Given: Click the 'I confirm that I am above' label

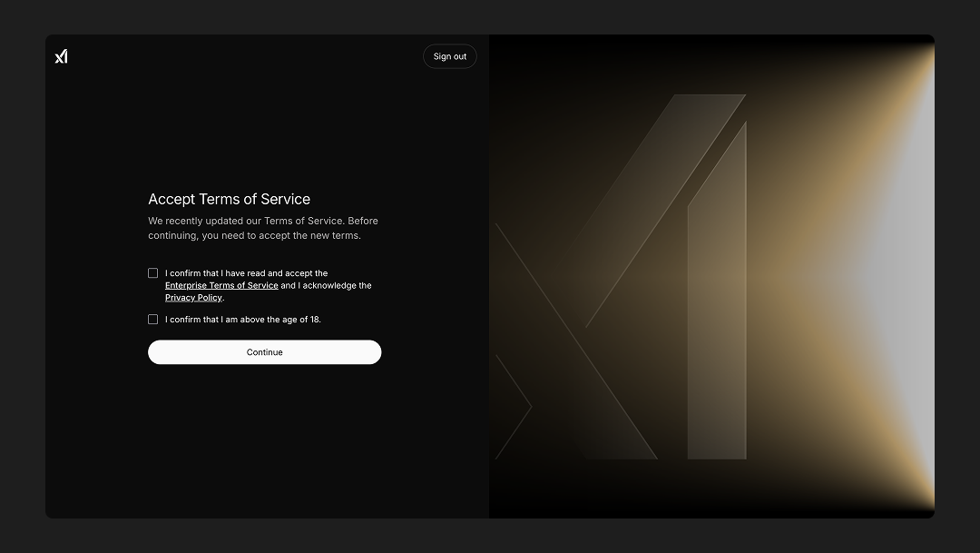Looking at the screenshot, I should coord(243,320).
